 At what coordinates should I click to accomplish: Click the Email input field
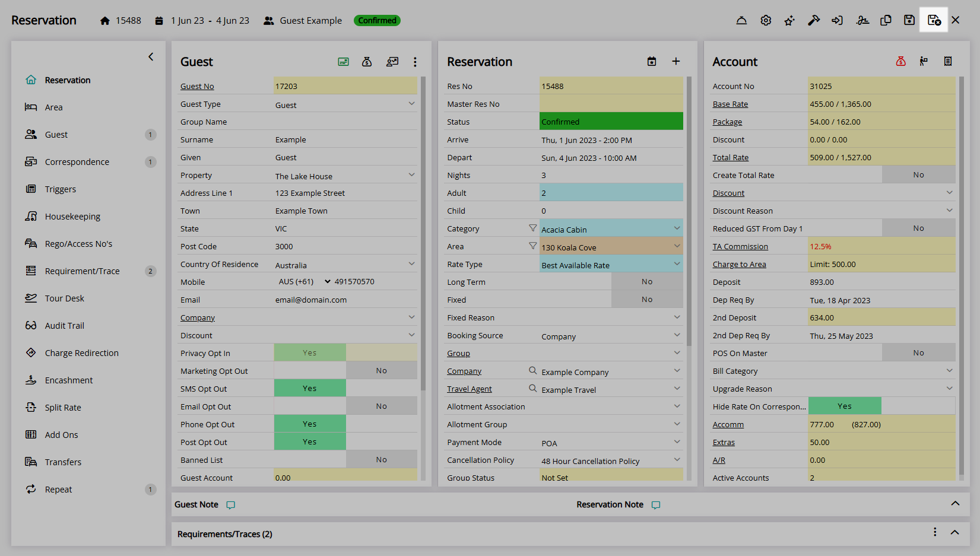coord(344,300)
